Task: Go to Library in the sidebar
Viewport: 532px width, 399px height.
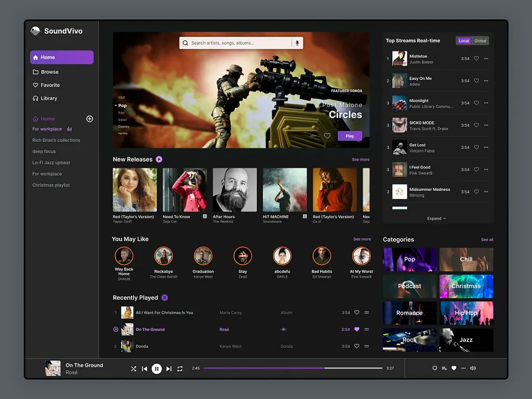Action: [x=49, y=98]
